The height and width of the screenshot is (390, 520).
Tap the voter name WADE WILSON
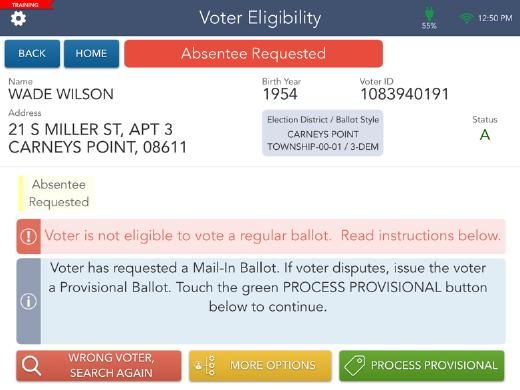tap(61, 94)
